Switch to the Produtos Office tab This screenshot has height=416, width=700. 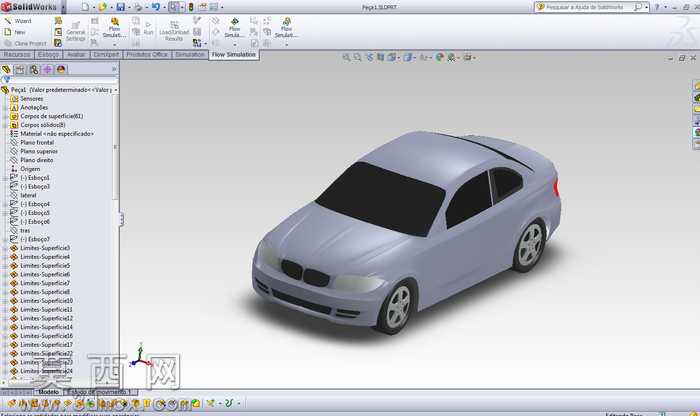point(147,54)
